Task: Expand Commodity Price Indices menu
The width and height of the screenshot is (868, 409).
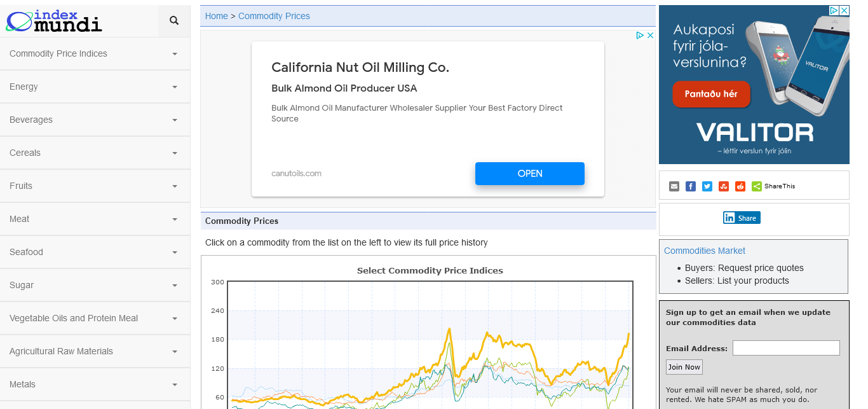Action: click(x=95, y=53)
